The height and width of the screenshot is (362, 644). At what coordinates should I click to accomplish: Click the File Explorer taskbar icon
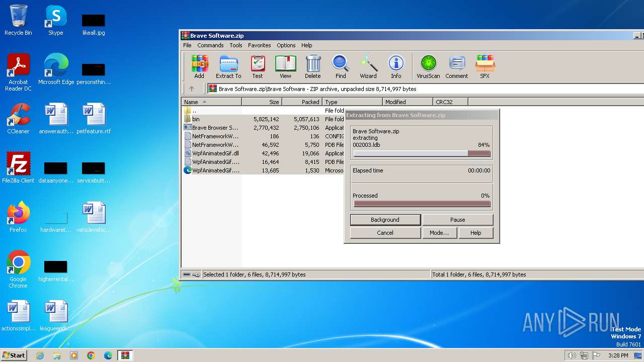[x=57, y=355]
